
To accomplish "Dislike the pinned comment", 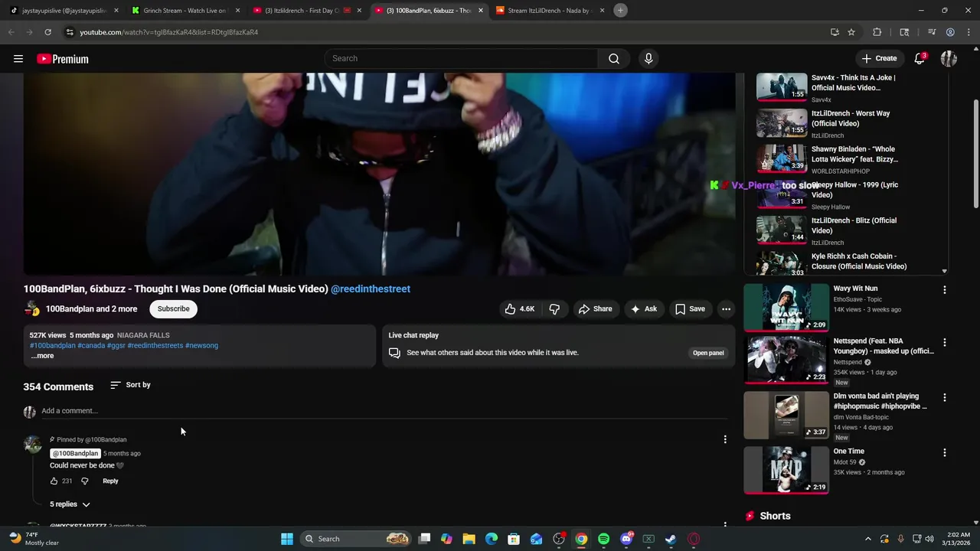I will (x=85, y=481).
